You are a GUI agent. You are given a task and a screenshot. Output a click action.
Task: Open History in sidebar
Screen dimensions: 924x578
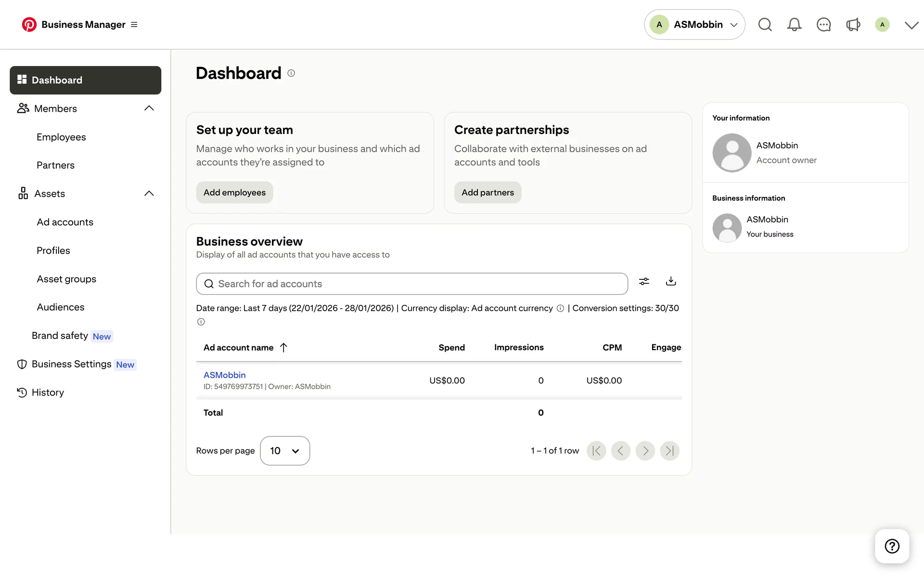[48, 393]
